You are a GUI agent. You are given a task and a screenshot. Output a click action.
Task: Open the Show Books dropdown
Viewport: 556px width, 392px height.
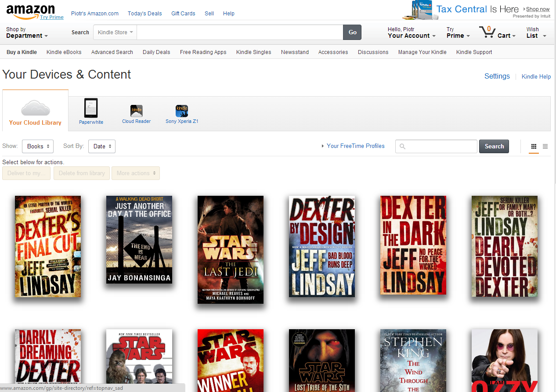tap(38, 146)
